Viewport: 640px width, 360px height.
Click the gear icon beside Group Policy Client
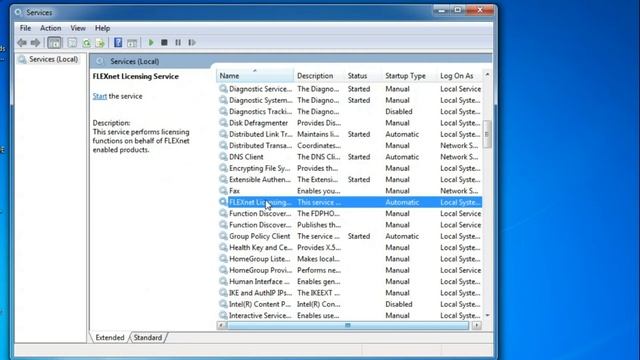coord(223,236)
